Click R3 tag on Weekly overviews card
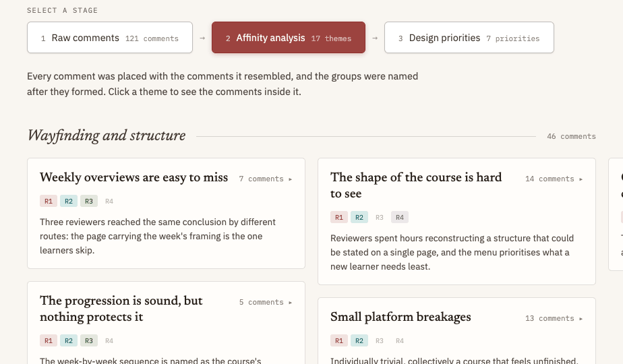623x364 pixels. 89,201
